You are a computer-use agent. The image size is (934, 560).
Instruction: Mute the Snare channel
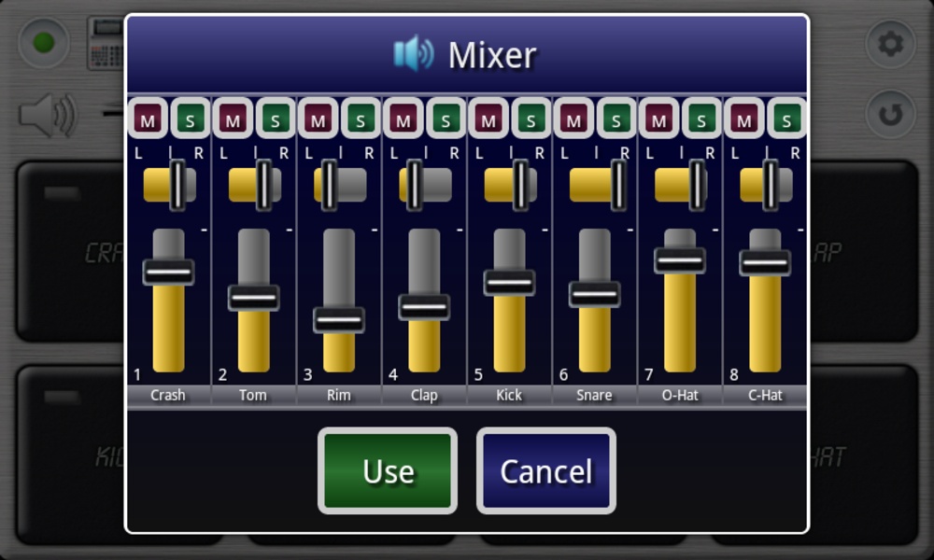[573, 119]
